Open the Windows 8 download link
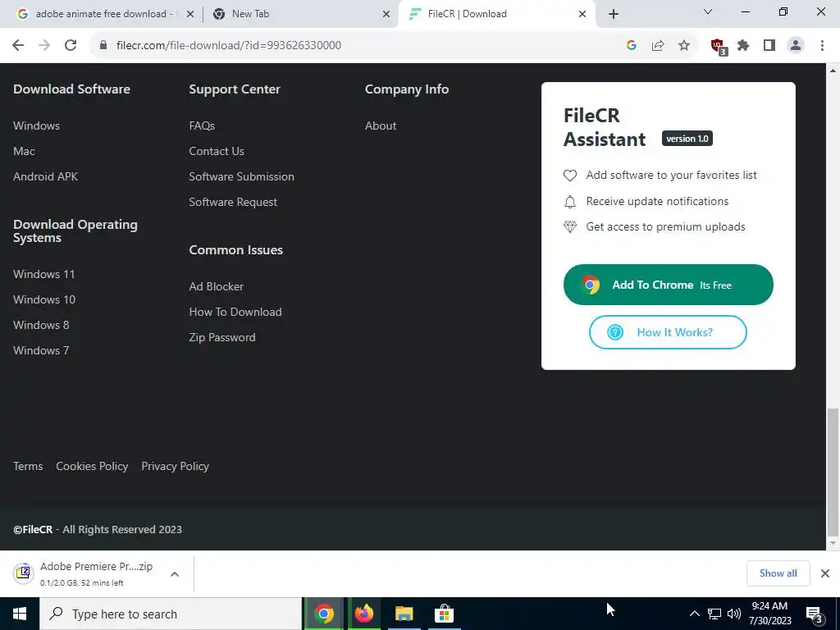The image size is (840, 630). click(41, 325)
